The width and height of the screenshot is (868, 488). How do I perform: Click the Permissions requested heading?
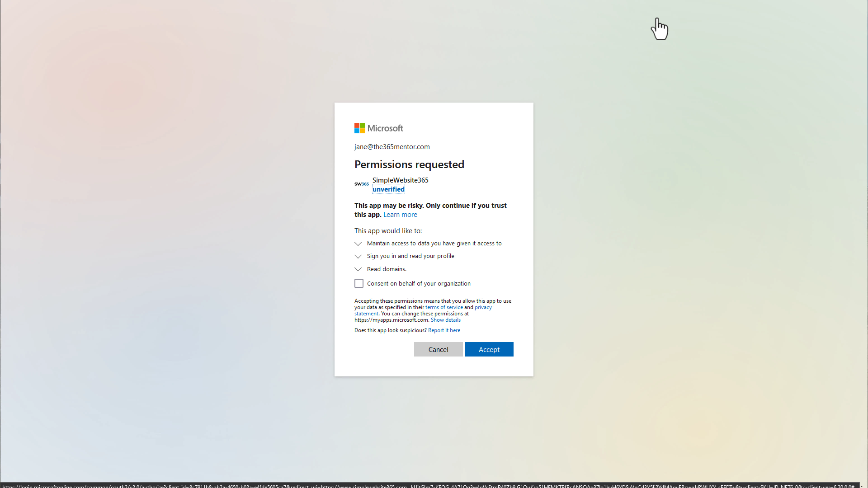[409, 164]
